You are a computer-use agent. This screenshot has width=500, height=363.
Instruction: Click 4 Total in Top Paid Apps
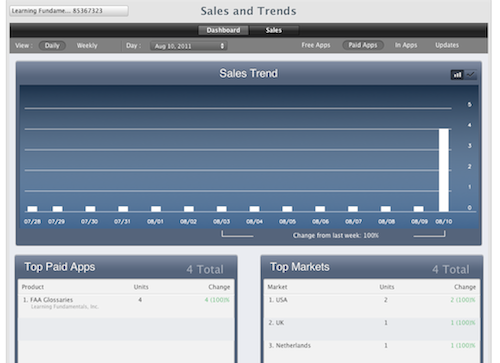[205, 269]
